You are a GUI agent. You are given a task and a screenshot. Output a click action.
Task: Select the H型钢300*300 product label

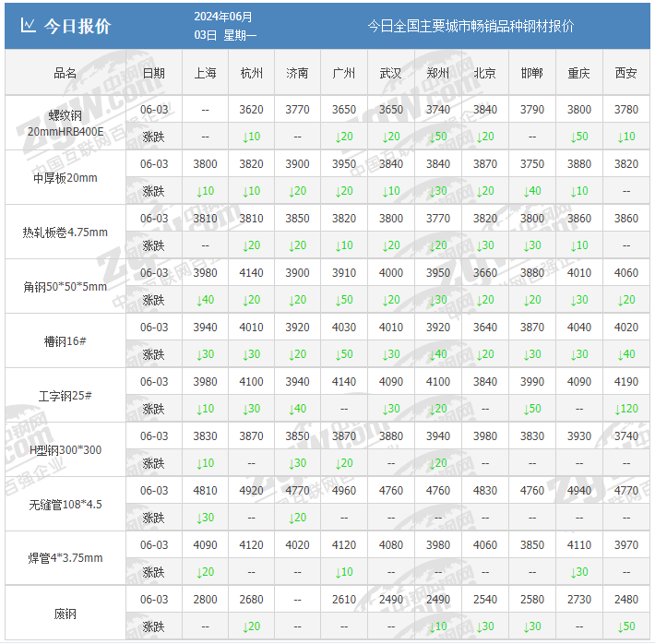click(x=65, y=450)
